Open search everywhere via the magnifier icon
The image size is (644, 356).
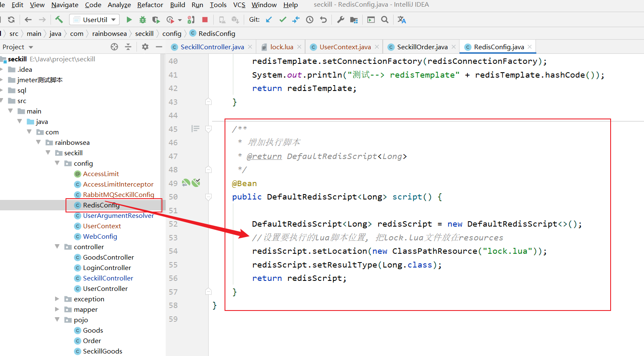click(385, 19)
